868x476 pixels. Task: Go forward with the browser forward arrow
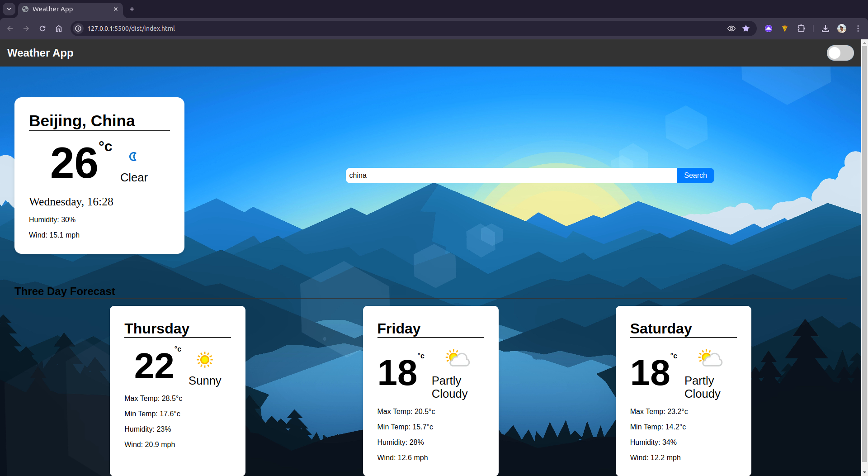[x=26, y=29]
